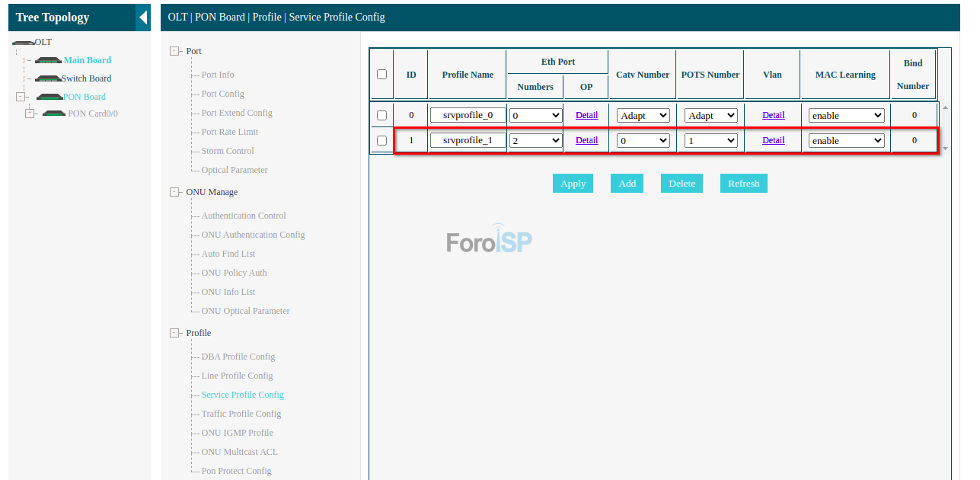Collapse the Tree Topology panel arrow

[x=143, y=18]
